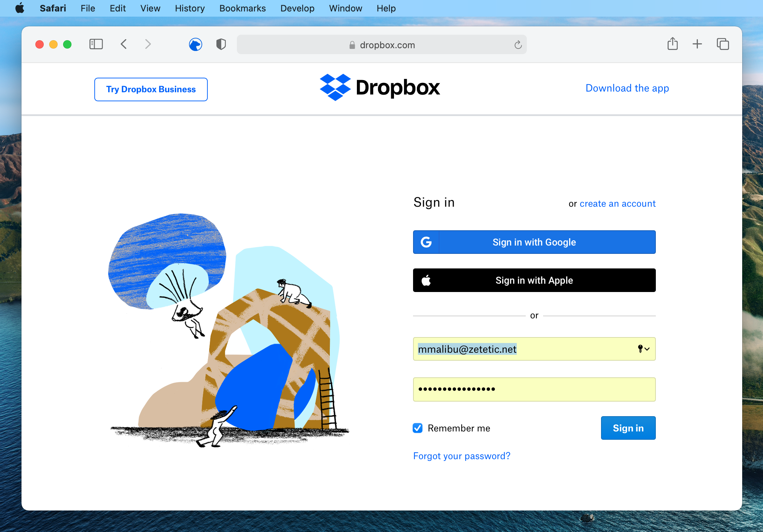Screen dimensions: 763x532
Task: Toggle the Safari sidebar
Action: coord(96,44)
